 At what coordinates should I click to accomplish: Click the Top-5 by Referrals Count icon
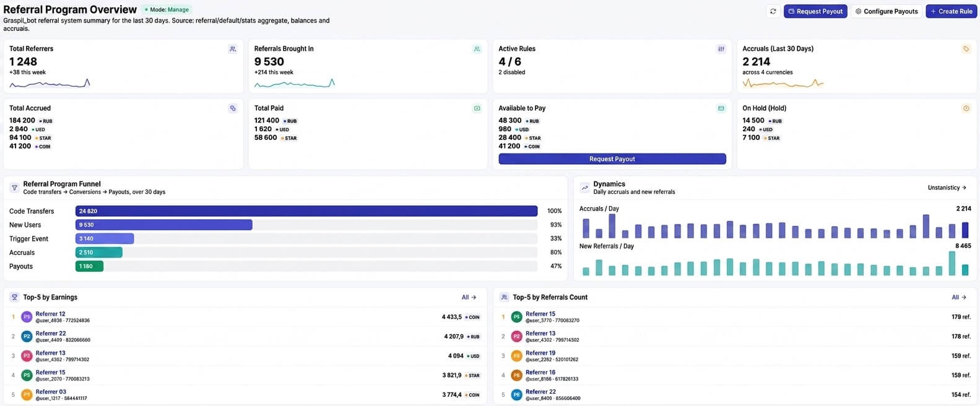coord(504,297)
